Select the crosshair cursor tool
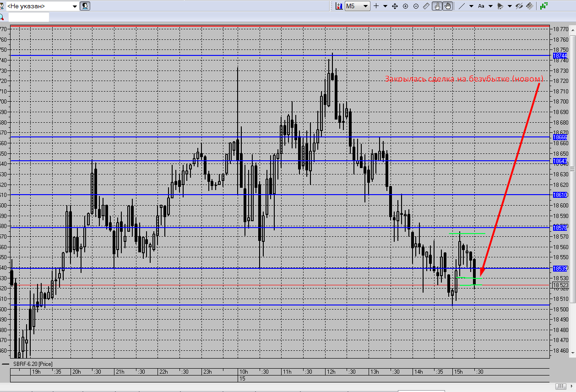This screenshot has width=576, height=392. 376,6
